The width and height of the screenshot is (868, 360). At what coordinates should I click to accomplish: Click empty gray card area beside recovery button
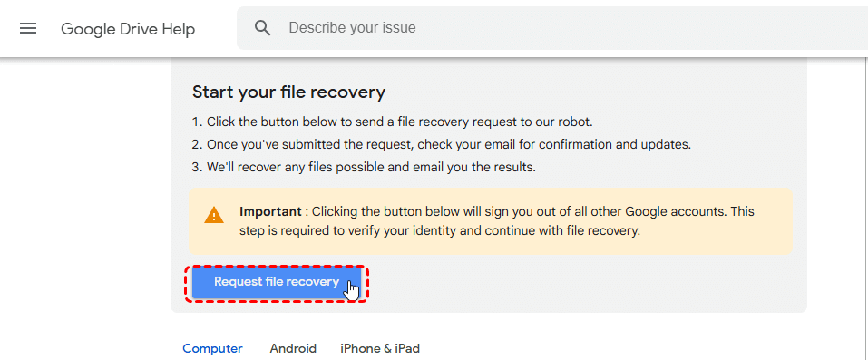pyautogui.click(x=581, y=284)
